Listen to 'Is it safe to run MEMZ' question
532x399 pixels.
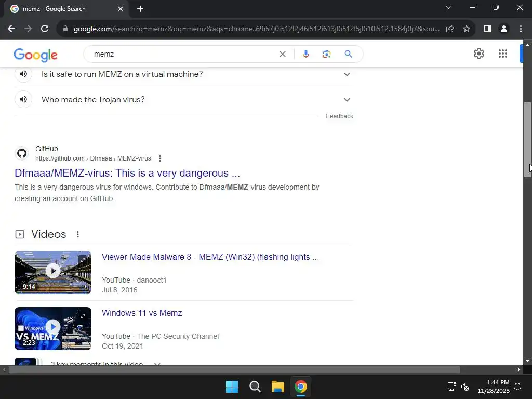(23, 74)
